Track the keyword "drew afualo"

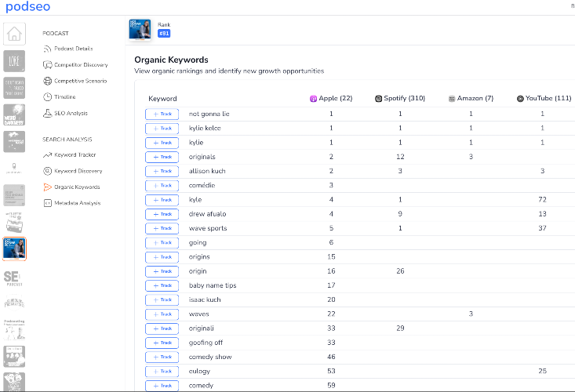coord(162,214)
